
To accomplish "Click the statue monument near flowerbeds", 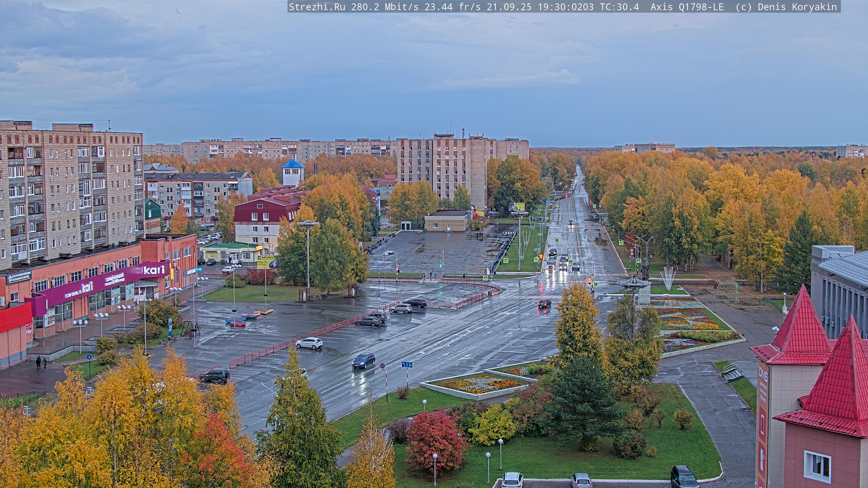I will [645, 270].
